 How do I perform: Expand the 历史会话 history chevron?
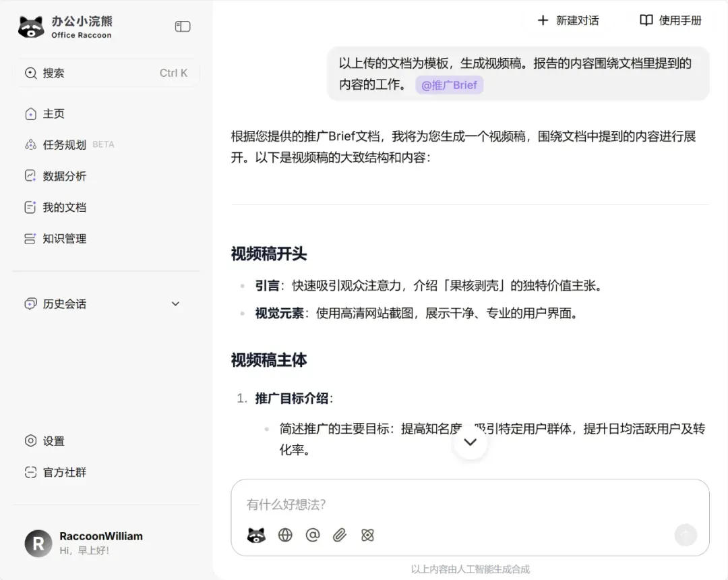(x=175, y=303)
